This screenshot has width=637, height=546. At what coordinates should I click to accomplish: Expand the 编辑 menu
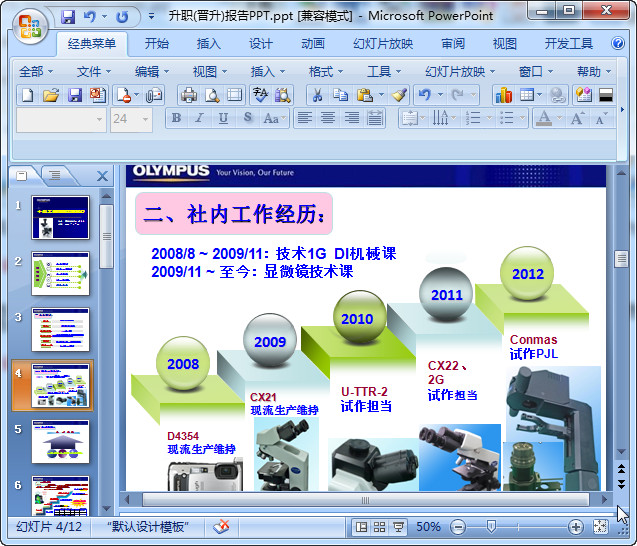152,72
